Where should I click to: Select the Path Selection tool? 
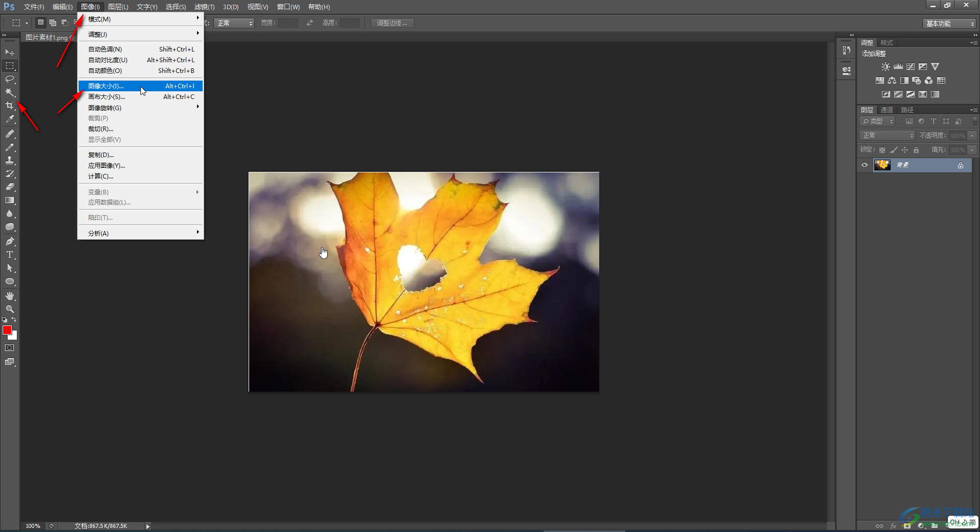click(x=10, y=268)
